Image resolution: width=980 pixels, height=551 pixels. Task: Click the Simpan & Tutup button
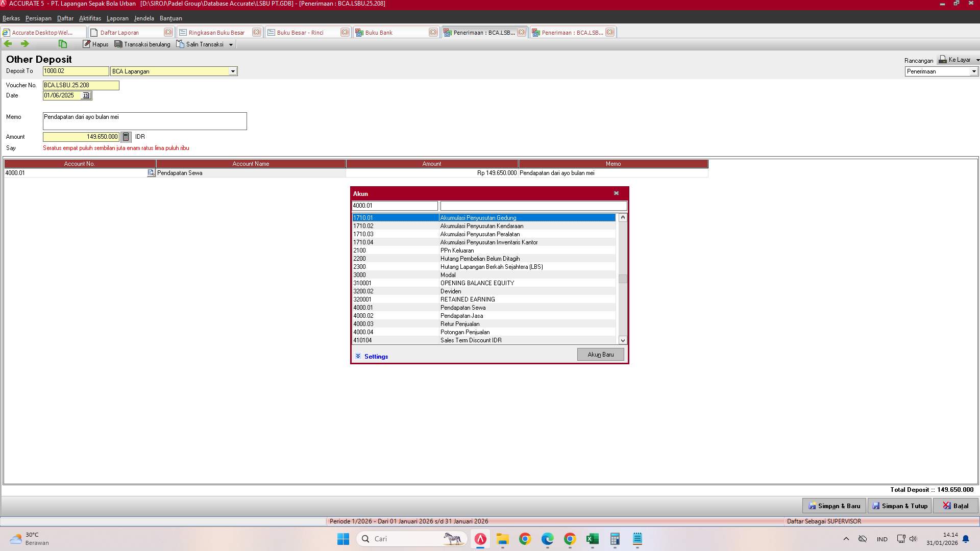point(899,506)
